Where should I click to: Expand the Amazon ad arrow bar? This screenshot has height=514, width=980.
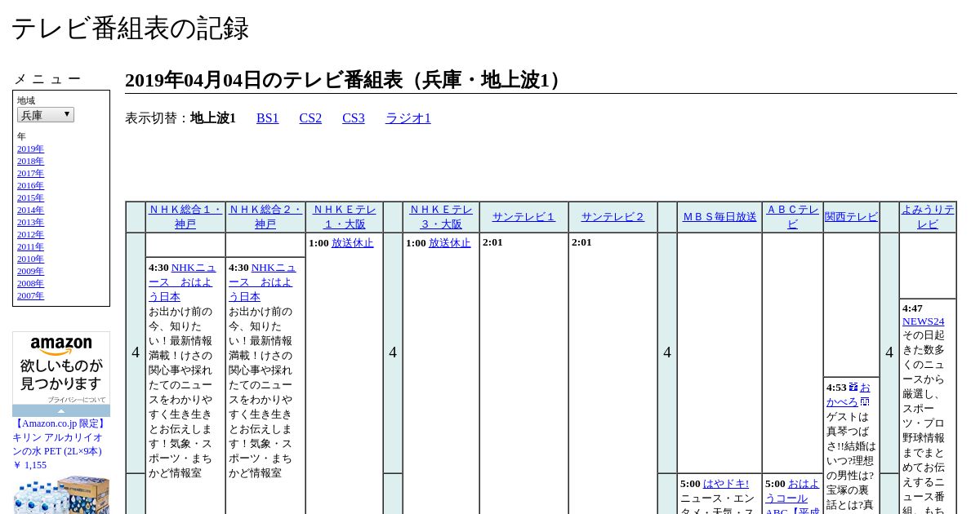pyautogui.click(x=61, y=410)
